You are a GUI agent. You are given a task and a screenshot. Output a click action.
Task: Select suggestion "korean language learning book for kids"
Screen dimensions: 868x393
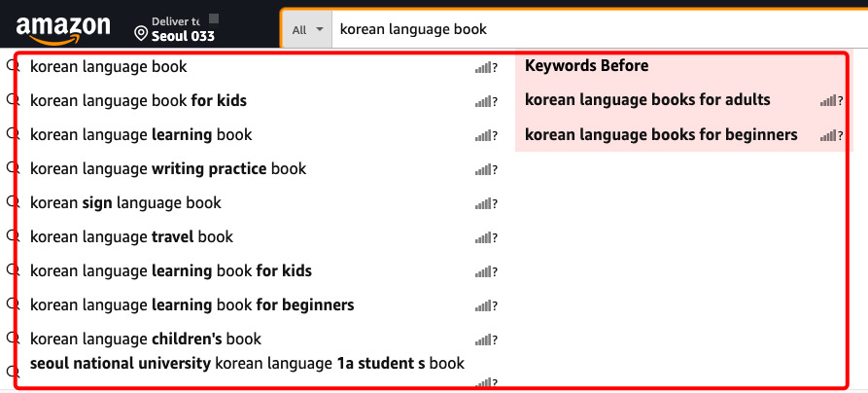[x=171, y=271]
